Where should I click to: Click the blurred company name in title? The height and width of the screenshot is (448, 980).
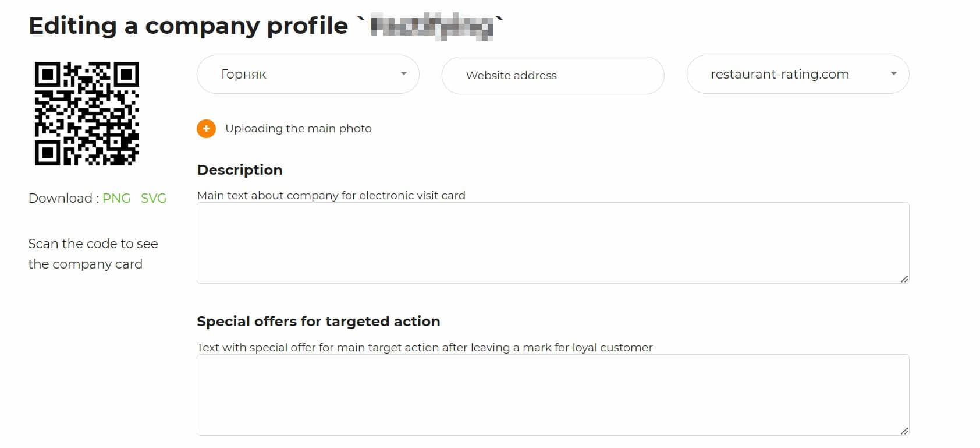pyautogui.click(x=432, y=26)
